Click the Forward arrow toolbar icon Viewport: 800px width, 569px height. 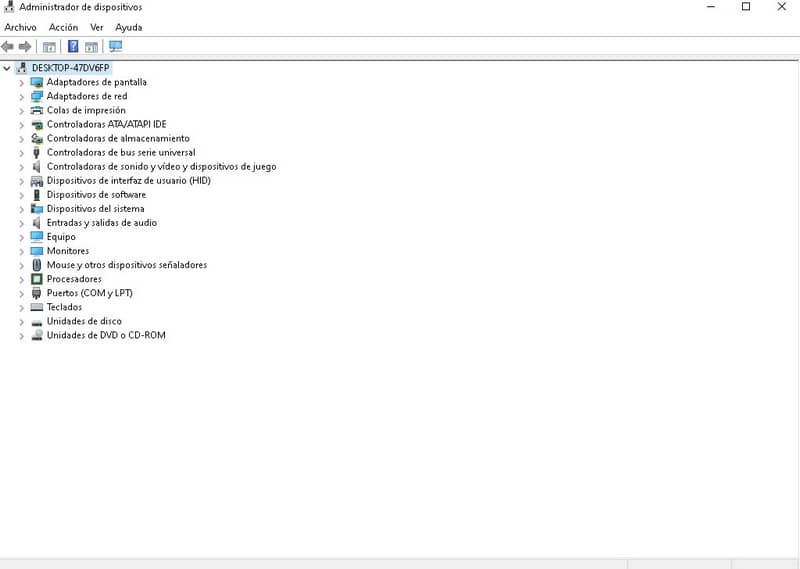(x=25, y=47)
